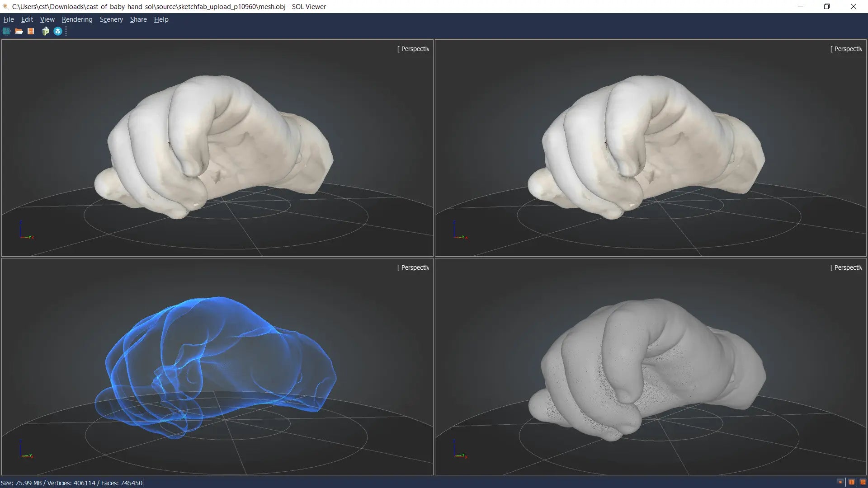Open the View menu
The height and width of the screenshot is (488, 868).
[x=47, y=19]
